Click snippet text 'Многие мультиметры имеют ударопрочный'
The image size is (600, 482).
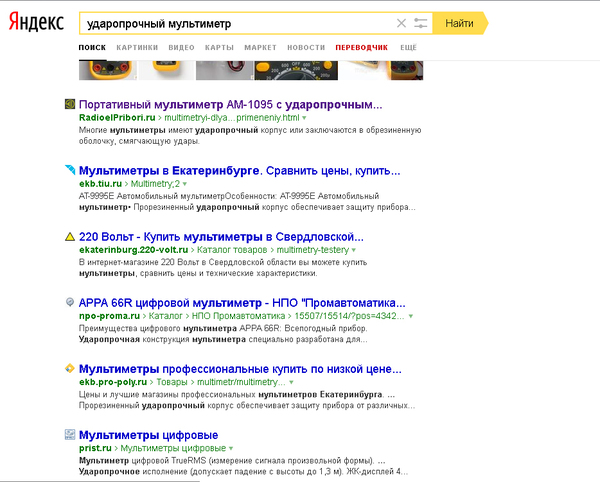pyautogui.click(x=169, y=130)
